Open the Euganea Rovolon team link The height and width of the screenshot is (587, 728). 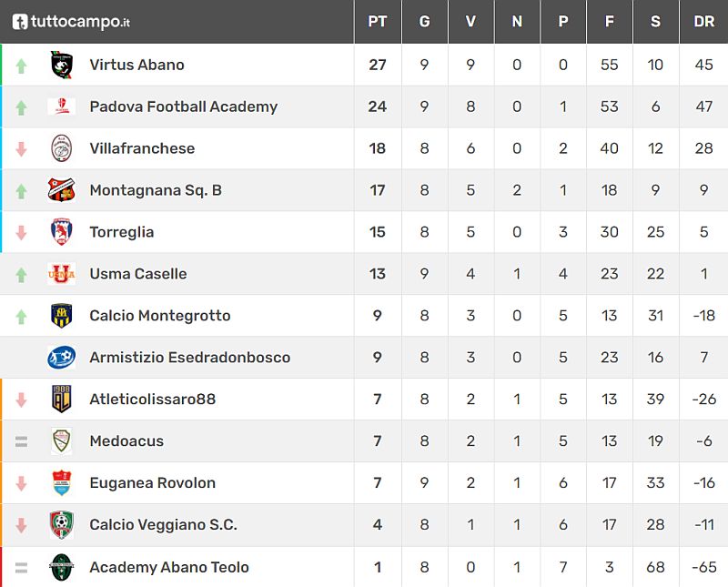click(152, 483)
